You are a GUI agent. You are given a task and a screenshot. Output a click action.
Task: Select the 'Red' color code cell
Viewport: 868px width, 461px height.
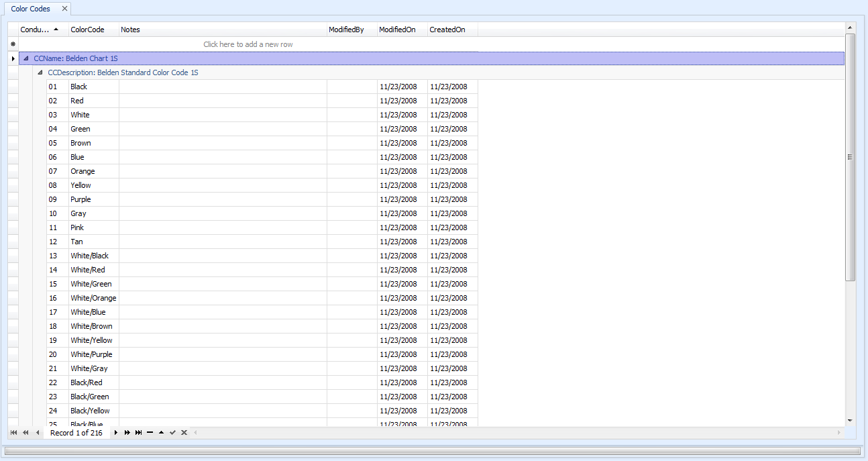click(93, 101)
